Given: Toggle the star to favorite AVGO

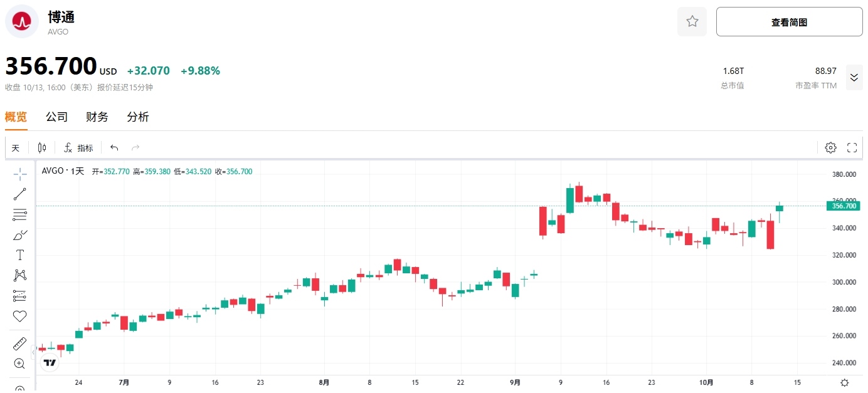Looking at the screenshot, I should pyautogui.click(x=692, y=22).
